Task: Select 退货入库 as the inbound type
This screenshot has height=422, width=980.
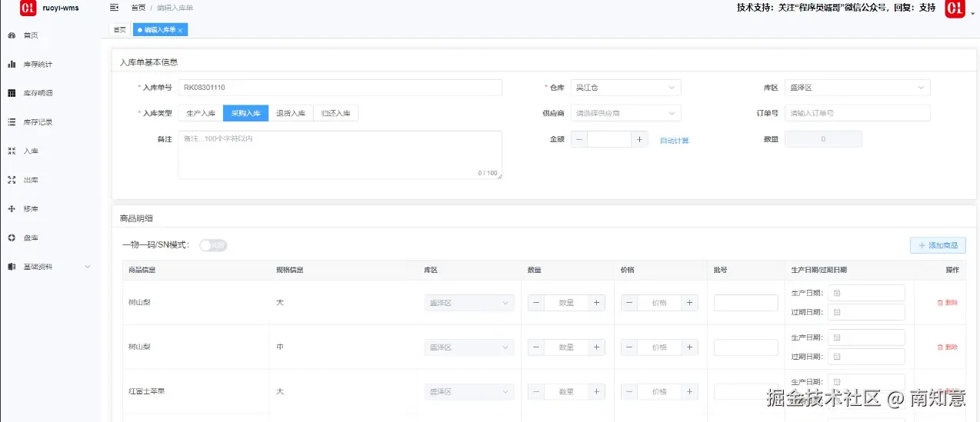Action: (x=291, y=114)
